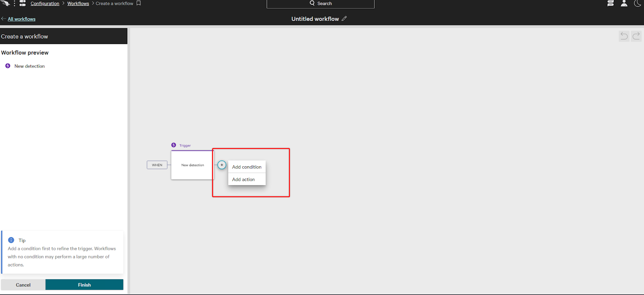Bookmark this page with bookmark icon
This screenshot has height=295, width=644.
(138, 3)
